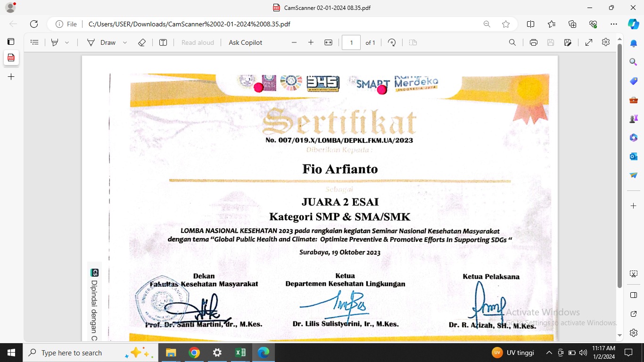
Task: Select the Erase tool
Action: 142,42
